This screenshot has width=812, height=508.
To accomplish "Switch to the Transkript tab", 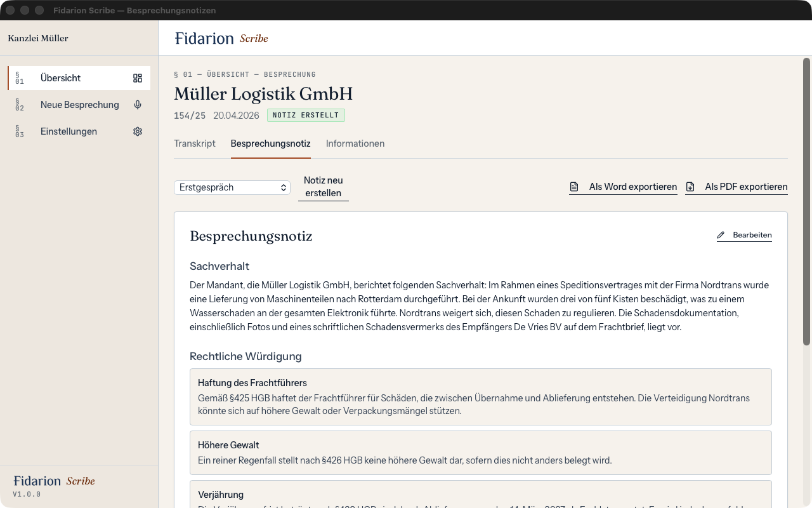I will (x=195, y=144).
